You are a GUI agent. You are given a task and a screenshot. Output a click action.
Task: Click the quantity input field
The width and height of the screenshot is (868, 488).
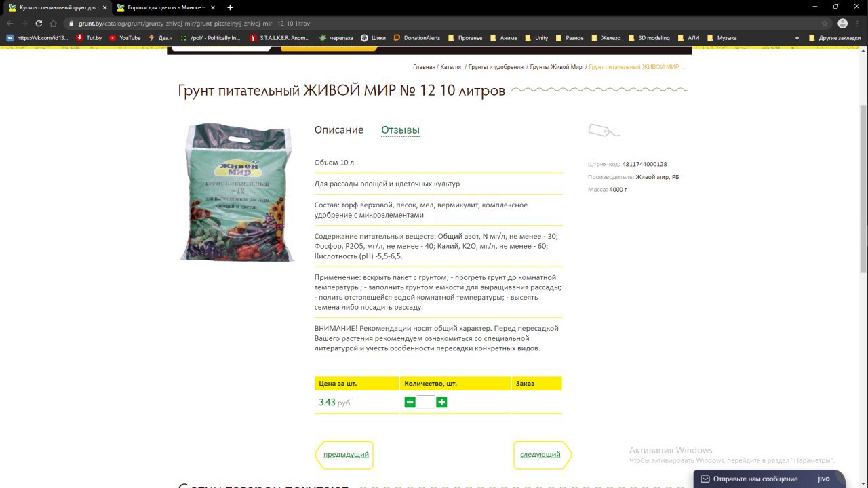(x=426, y=402)
